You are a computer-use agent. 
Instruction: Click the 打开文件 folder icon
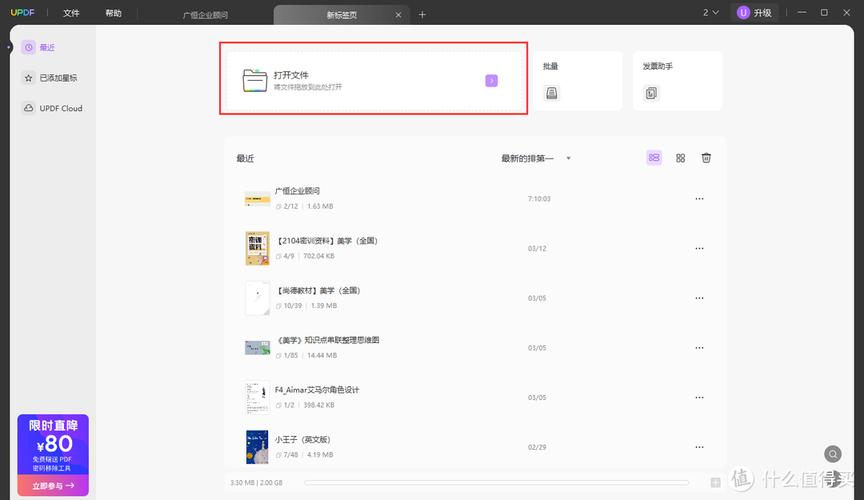[255, 80]
